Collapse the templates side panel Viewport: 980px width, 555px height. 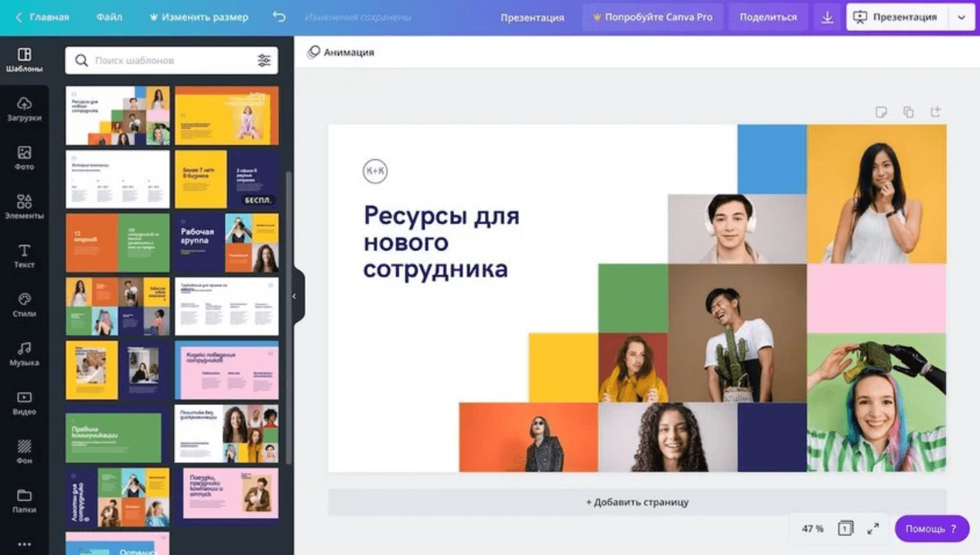[294, 296]
